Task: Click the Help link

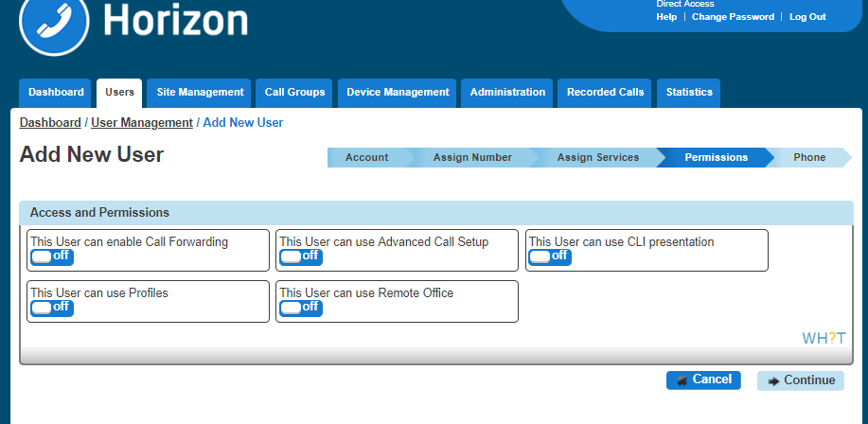Action: click(x=666, y=17)
